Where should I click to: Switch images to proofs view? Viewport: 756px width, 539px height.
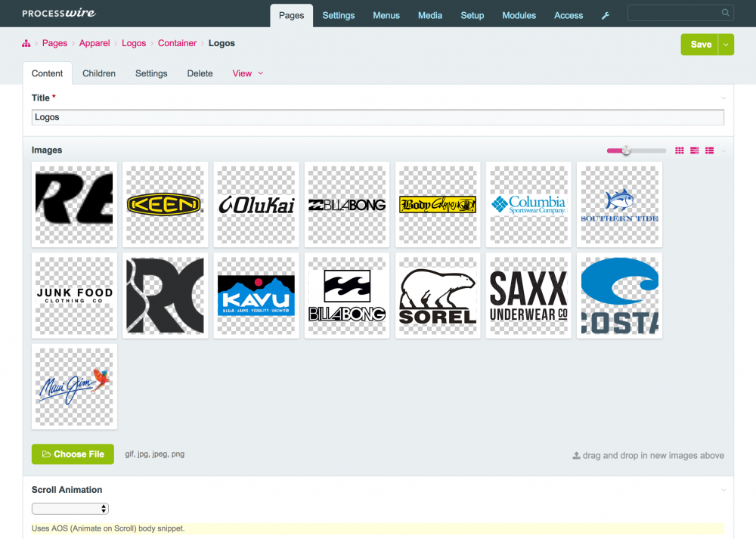tap(694, 150)
